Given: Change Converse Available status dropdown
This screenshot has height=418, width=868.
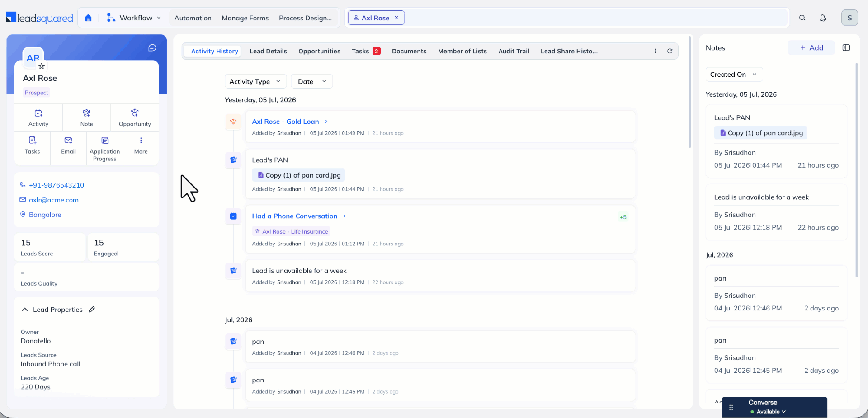Looking at the screenshot, I should (x=768, y=412).
